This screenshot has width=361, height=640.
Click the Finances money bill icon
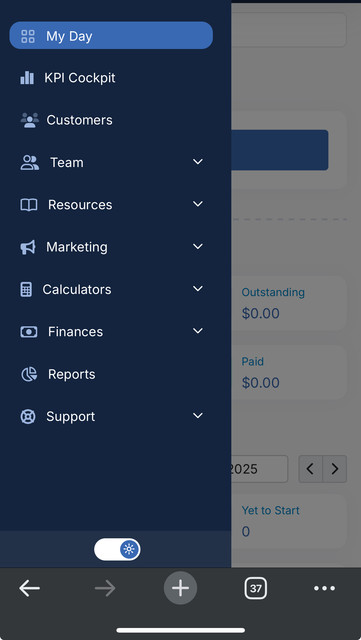(29, 332)
